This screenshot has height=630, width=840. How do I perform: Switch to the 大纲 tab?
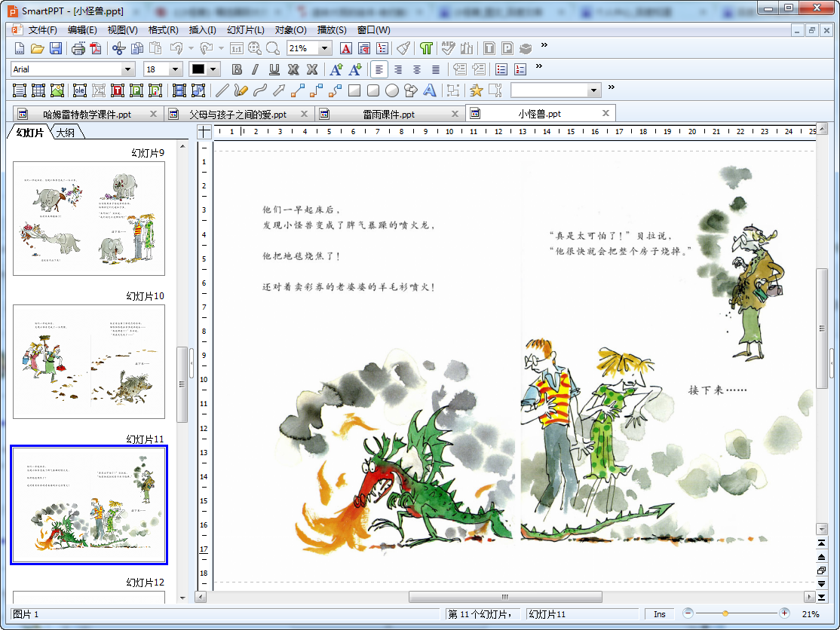pyautogui.click(x=66, y=132)
